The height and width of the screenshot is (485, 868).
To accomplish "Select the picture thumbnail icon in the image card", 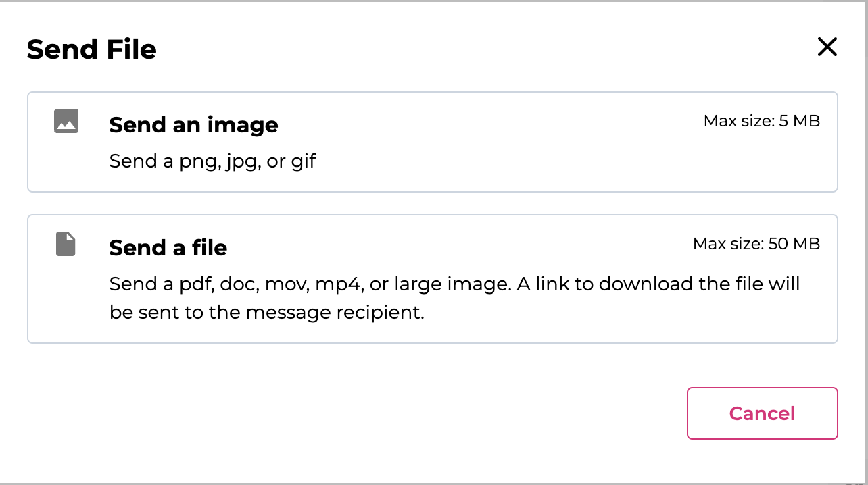I will pos(66,120).
